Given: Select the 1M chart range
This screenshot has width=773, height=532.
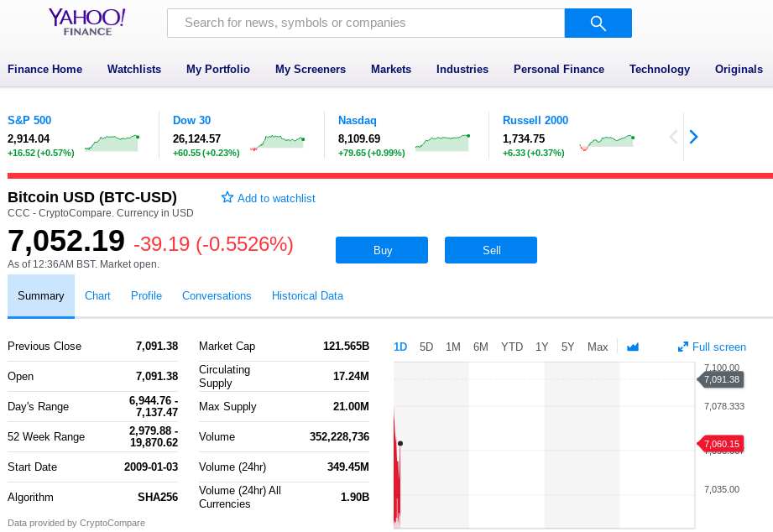Looking at the screenshot, I should click(x=453, y=347).
